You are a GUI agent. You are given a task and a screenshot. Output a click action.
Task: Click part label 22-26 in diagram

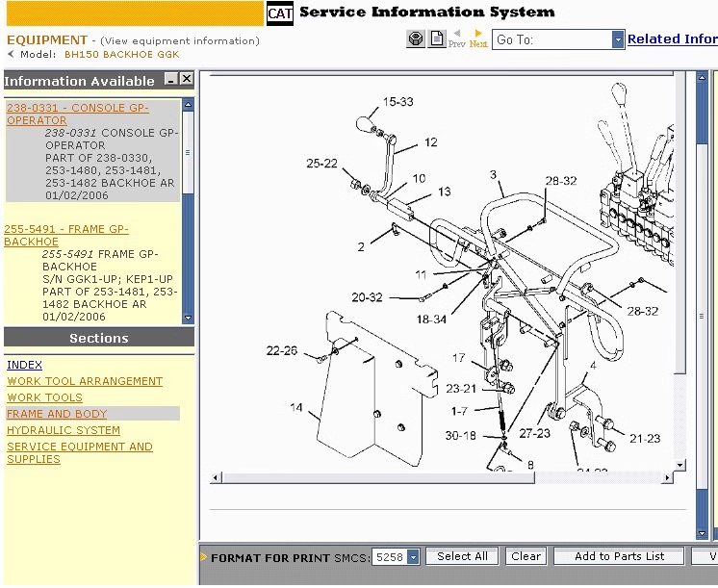pos(282,351)
